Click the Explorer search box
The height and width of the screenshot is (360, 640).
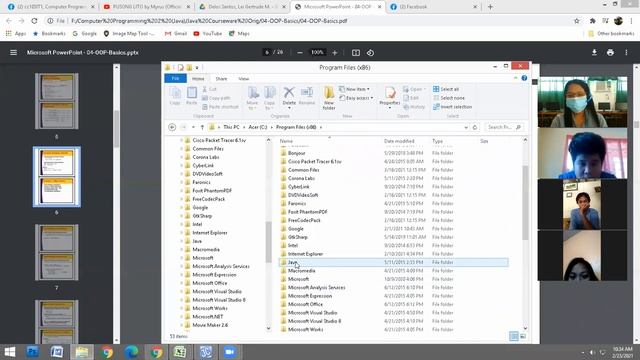pos(504,127)
